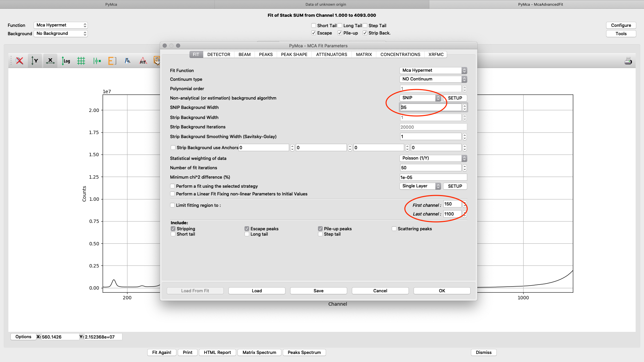Open the CONCENTRATIONS tab
Viewport: 644px width, 362px height.
tap(400, 54)
